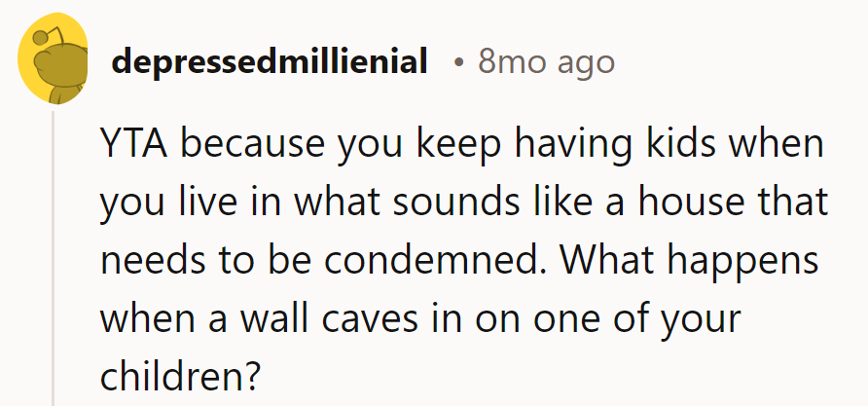The width and height of the screenshot is (868, 406).
Task: Click the antenna on the Snoo avatar
Action: (41, 39)
